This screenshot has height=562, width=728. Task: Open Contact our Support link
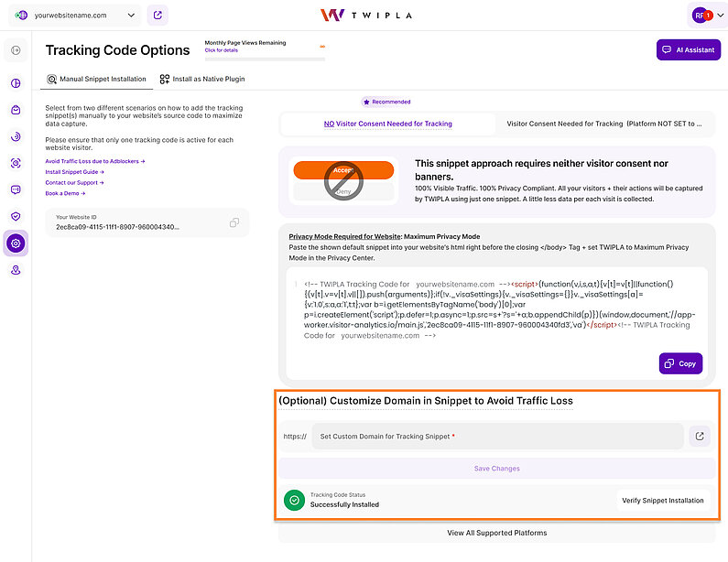pyautogui.click(x=74, y=182)
